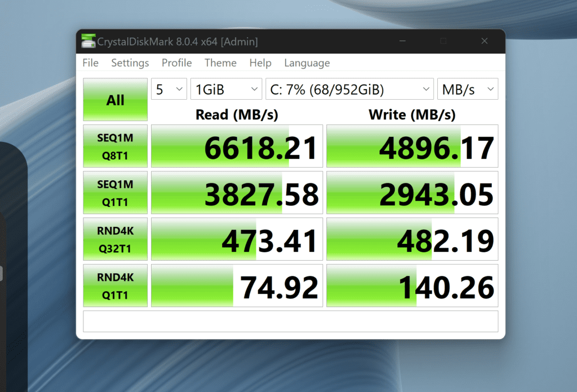
Task: Open the unit dropdown showing MB/s
Action: click(468, 89)
